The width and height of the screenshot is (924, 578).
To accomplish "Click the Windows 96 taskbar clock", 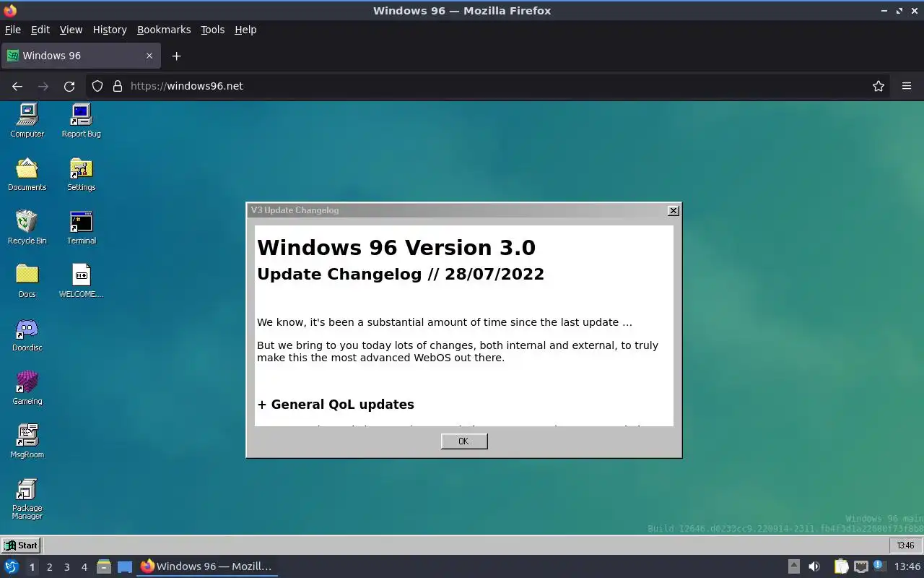I will [x=905, y=545].
